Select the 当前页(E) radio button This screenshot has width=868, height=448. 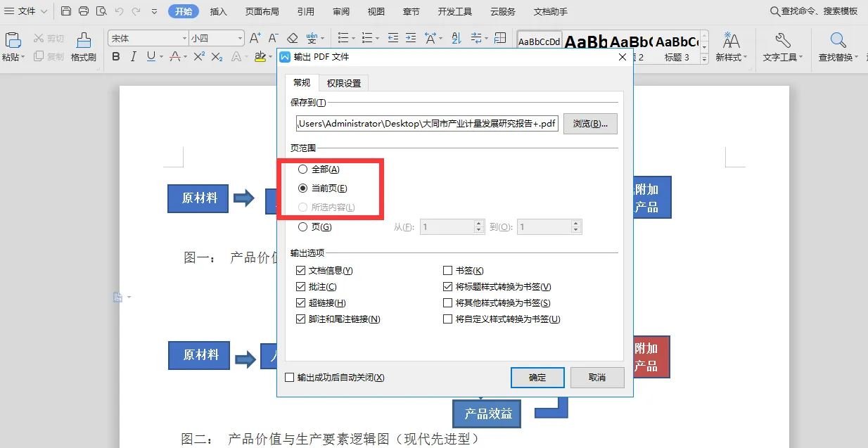(x=302, y=188)
